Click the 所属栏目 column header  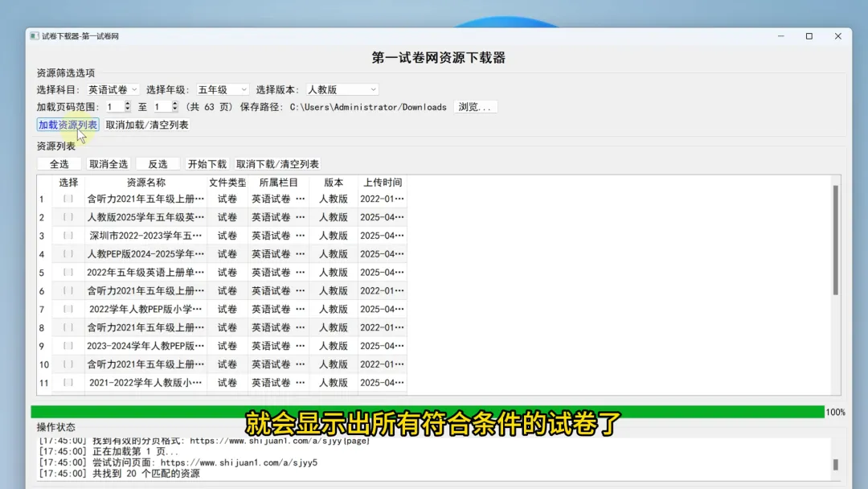coord(278,183)
